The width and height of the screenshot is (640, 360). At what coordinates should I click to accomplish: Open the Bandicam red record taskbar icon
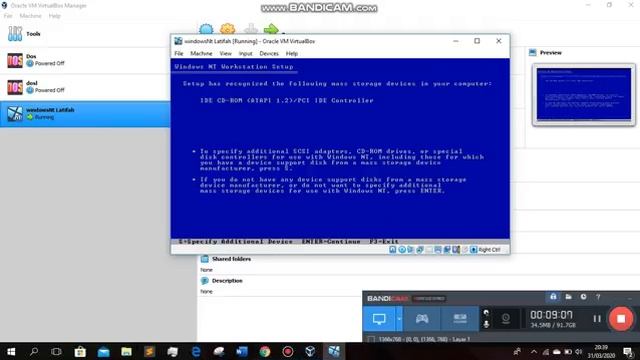[287, 351]
